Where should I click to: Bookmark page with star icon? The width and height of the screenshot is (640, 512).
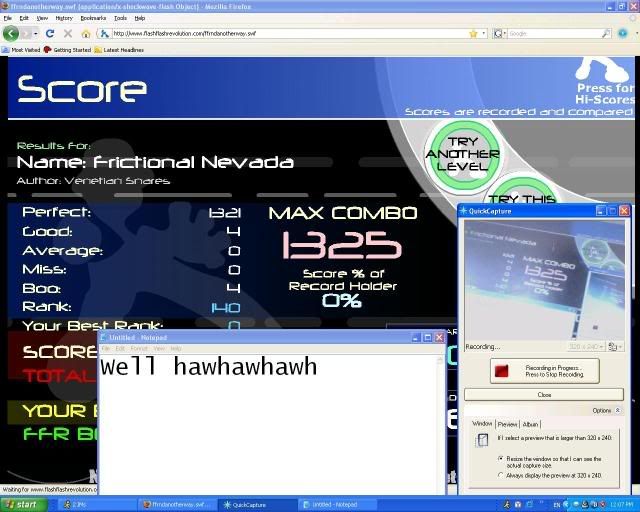(475, 33)
